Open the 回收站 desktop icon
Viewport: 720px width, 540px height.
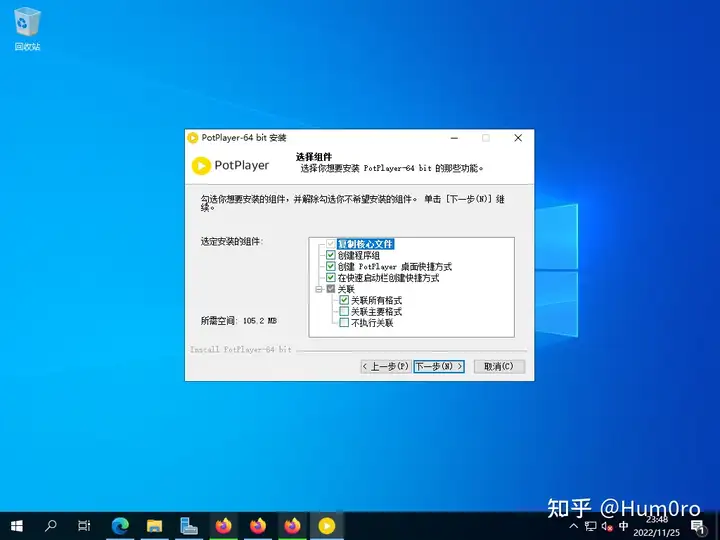point(27,28)
